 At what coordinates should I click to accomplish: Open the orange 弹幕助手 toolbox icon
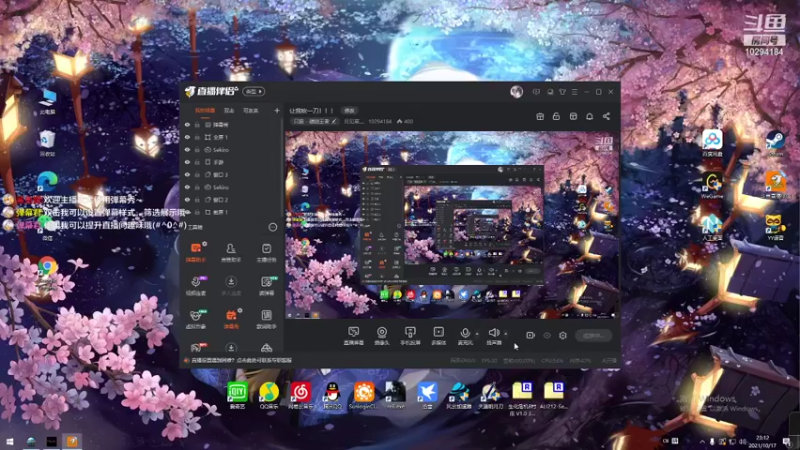(196, 252)
